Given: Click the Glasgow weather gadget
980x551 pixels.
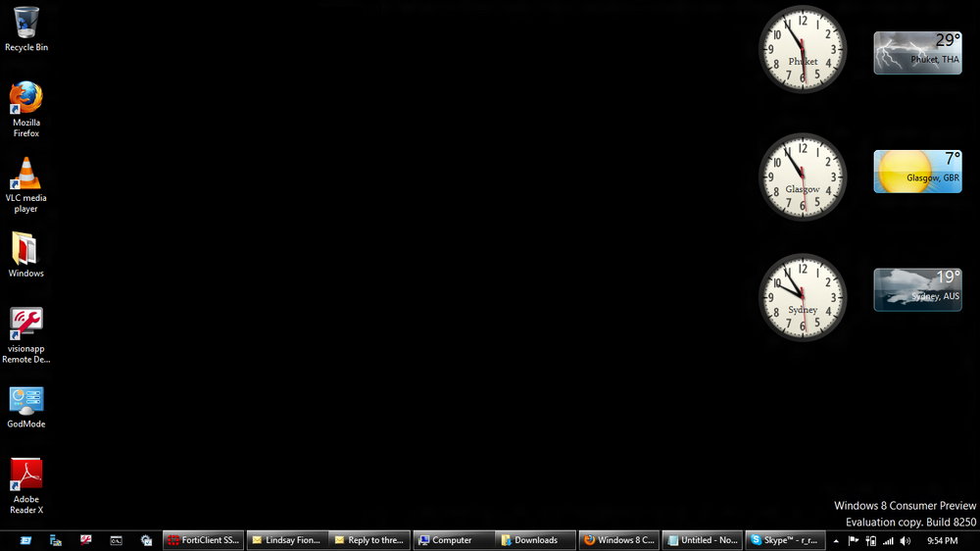Looking at the screenshot, I should (917, 172).
